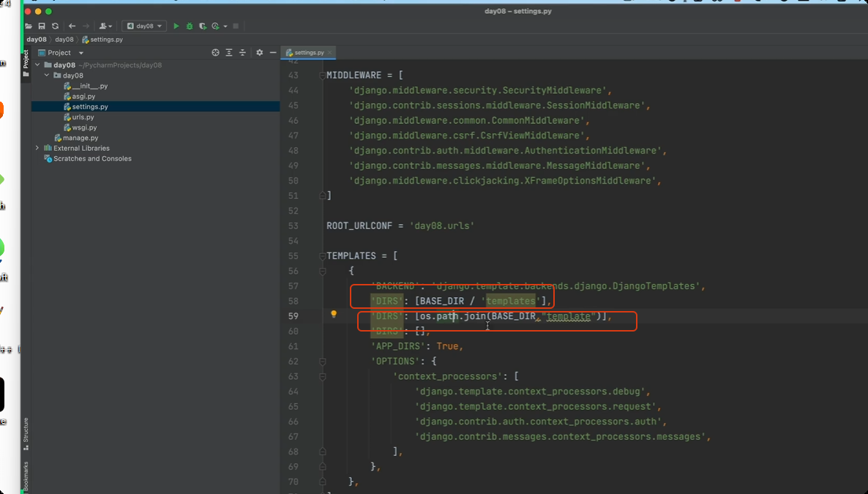868x494 pixels.
Task: Click the SecurityMiddleware string on line 44
Action: (478, 90)
